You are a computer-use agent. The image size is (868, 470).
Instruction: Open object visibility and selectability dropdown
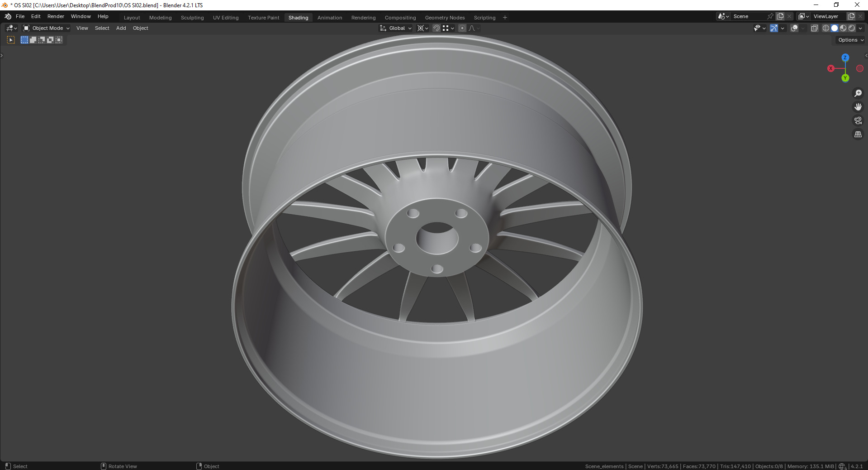759,28
